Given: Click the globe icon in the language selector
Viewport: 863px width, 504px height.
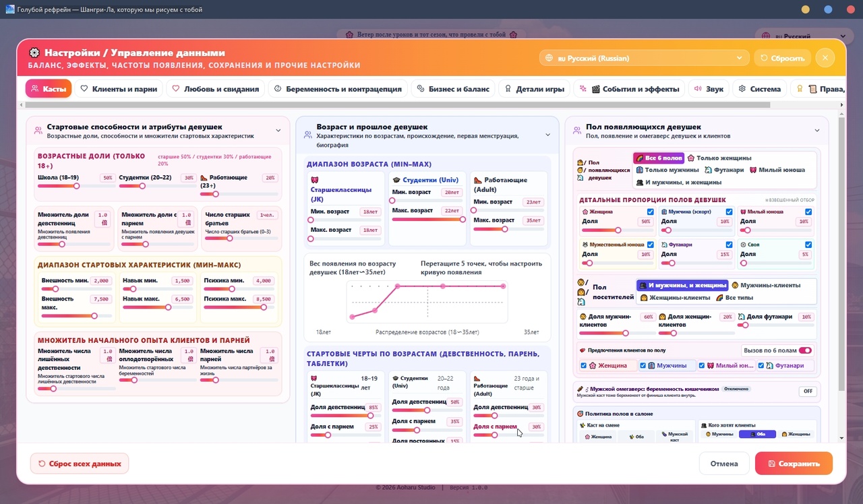Looking at the screenshot, I should [549, 58].
